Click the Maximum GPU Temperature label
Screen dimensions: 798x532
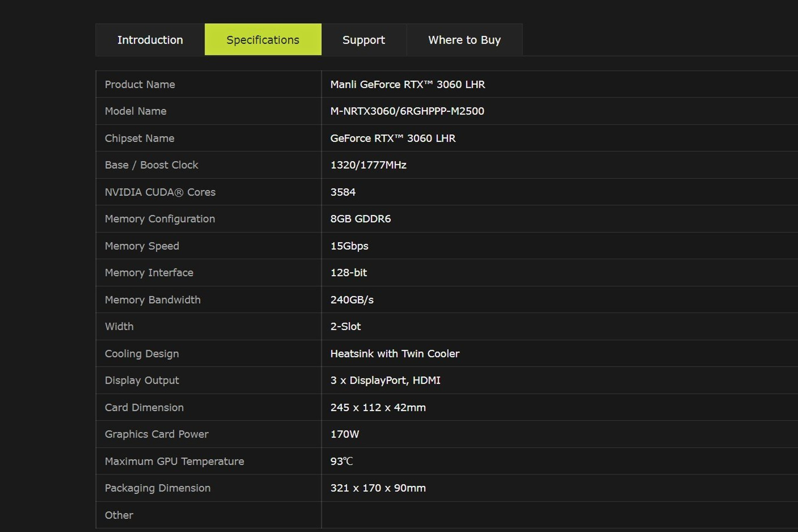(175, 461)
